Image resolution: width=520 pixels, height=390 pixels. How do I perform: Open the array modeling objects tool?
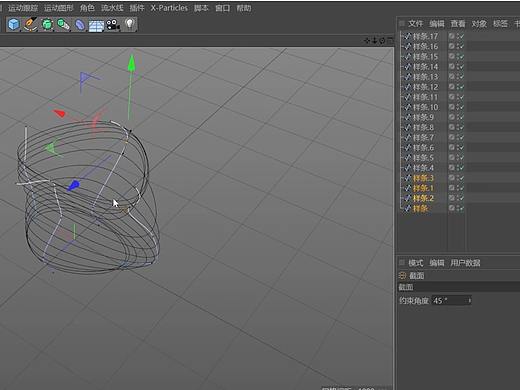(63, 24)
